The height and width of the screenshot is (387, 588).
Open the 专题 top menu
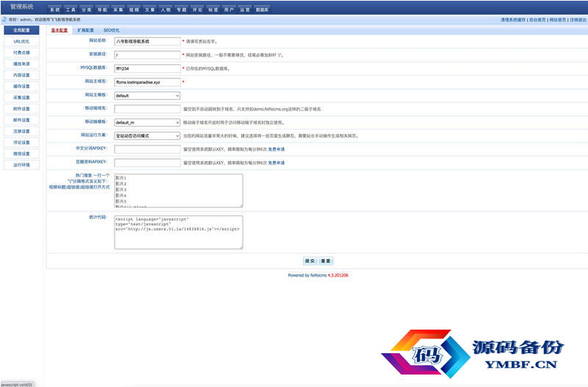182,10
